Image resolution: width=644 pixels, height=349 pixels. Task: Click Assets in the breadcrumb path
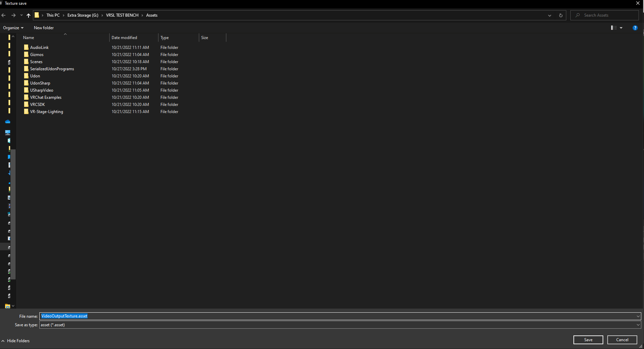[x=152, y=15]
